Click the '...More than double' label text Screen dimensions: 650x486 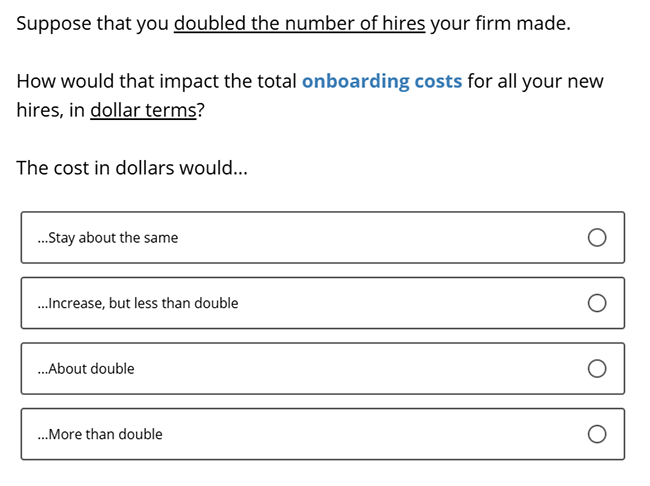tap(100, 434)
